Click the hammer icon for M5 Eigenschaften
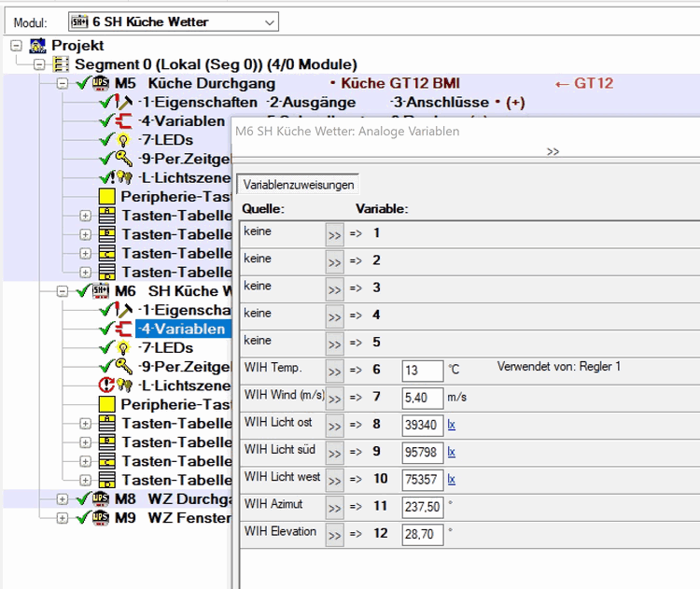This screenshot has width=700, height=589. (123, 102)
